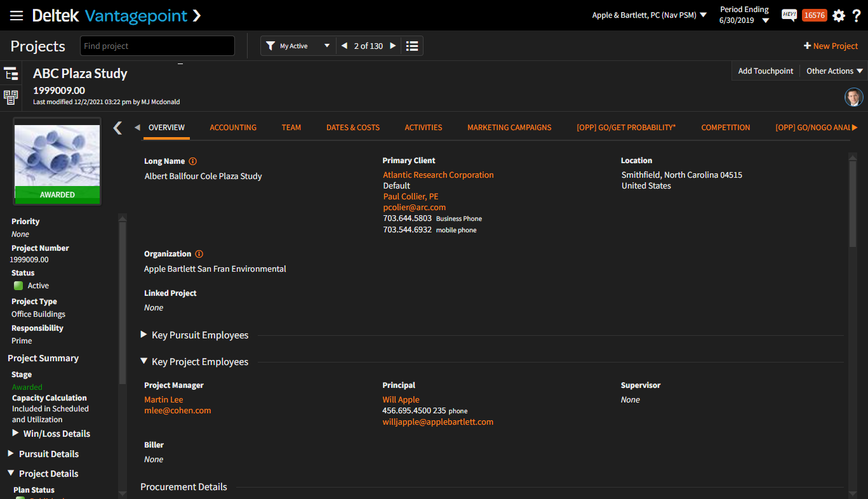
Task: Open the [OPP] Go/Get Probability tab
Action: [626, 128]
